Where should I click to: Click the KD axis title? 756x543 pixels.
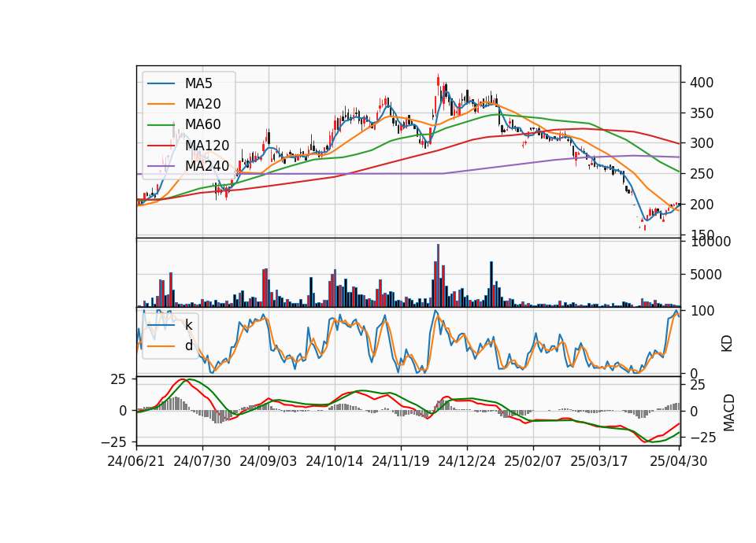tap(727, 344)
